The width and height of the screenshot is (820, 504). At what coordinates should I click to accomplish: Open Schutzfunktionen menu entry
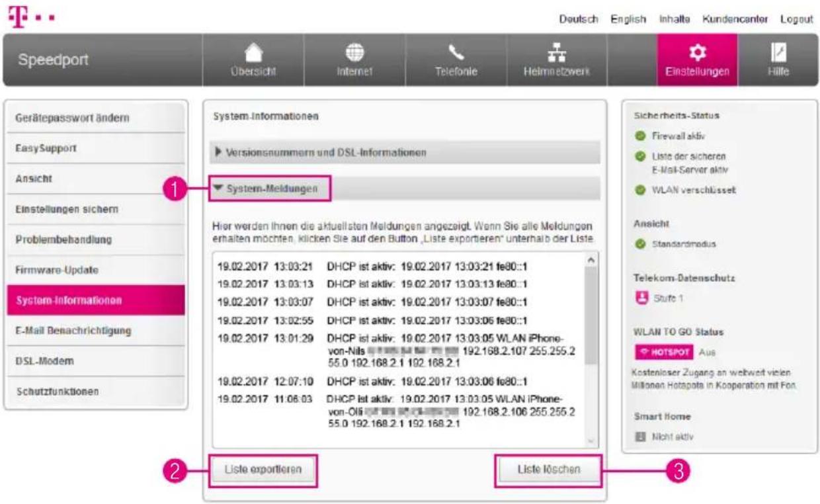(97, 392)
